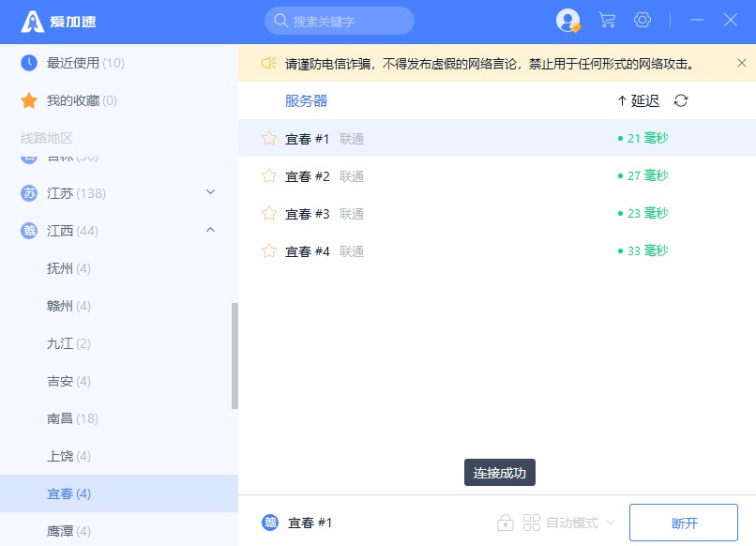Viewport: 756px width, 546px height.
Task: Open 我的收藏 (0) list
Action: click(119, 100)
